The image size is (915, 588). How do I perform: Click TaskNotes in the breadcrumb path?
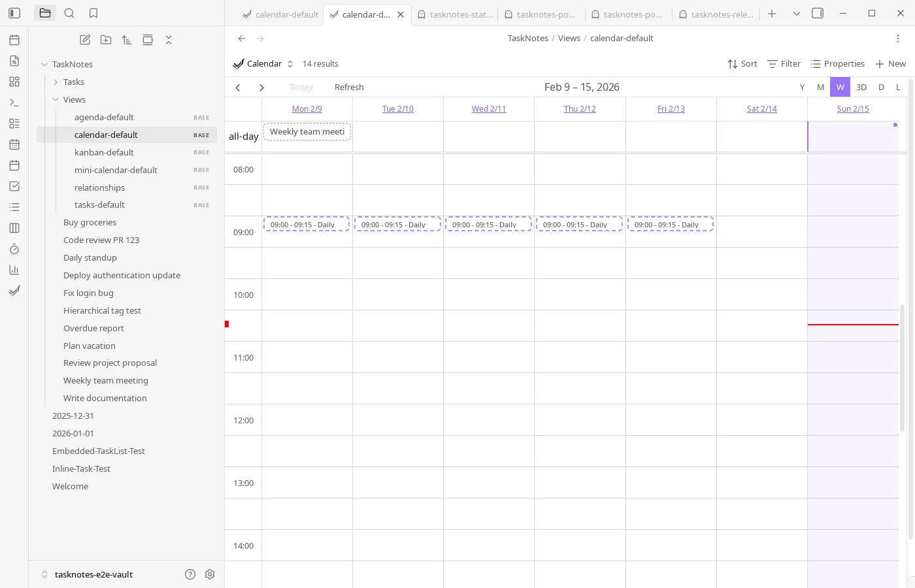click(527, 39)
